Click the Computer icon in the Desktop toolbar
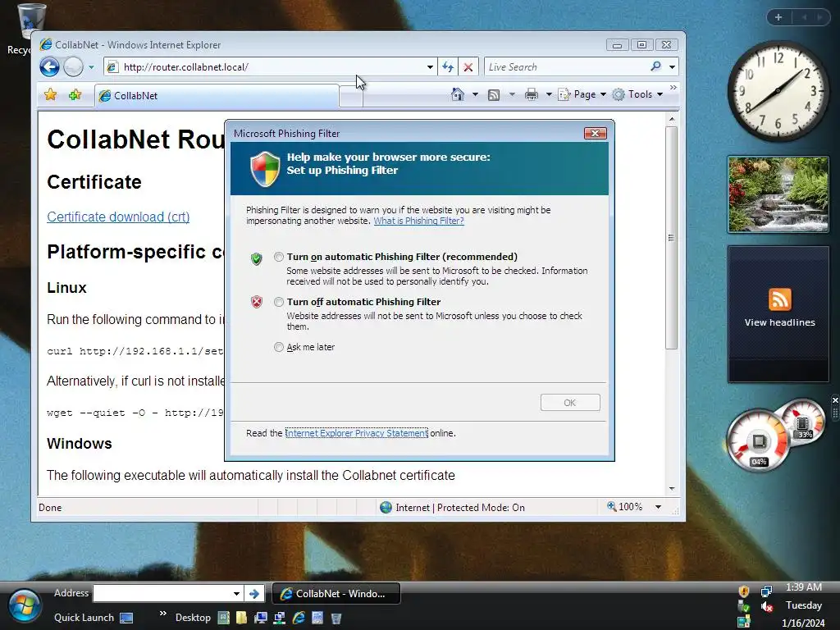The width and height of the screenshot is (840, 630). coord(261,619)
